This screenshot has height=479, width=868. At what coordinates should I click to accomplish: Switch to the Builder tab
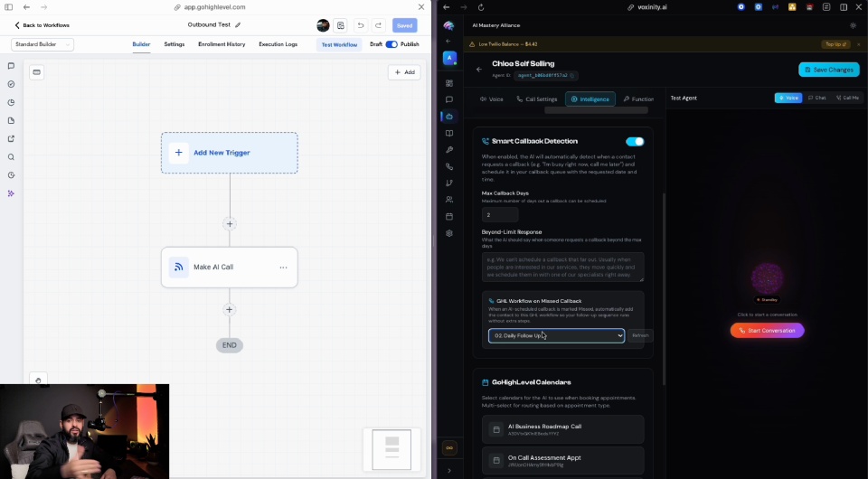(141, 44)
